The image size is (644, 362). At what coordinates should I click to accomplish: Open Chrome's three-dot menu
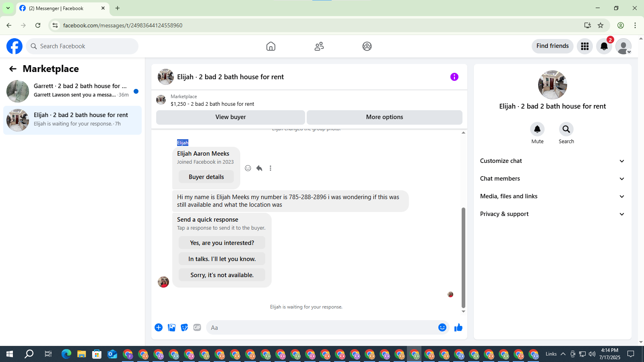635,25
